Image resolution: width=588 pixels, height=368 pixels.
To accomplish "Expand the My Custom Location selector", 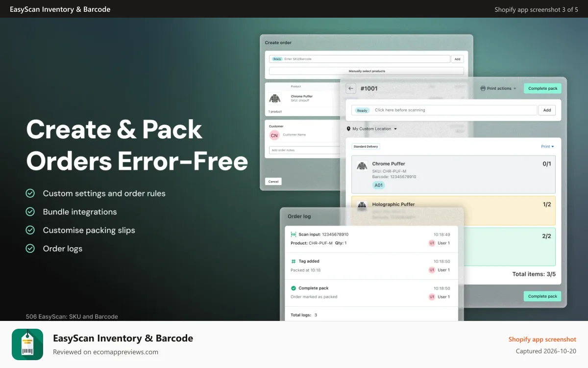I will pos(371,129).
